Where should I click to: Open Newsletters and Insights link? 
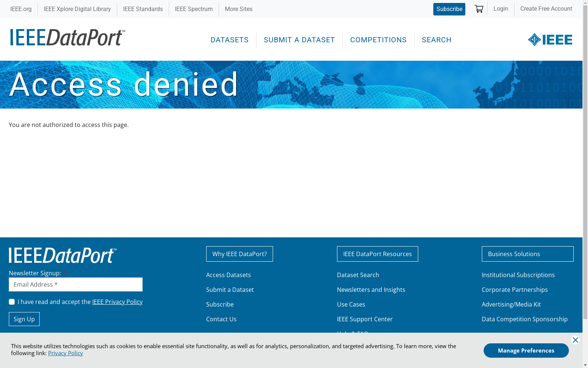coord(371,290)
